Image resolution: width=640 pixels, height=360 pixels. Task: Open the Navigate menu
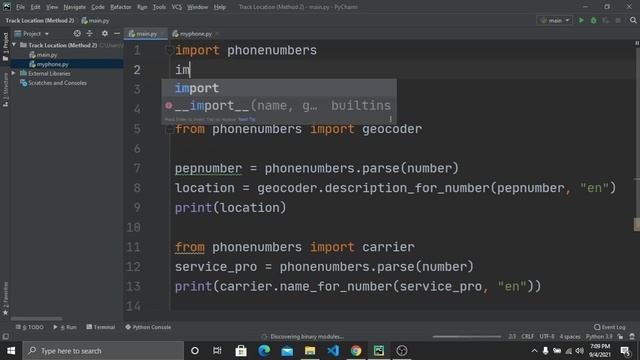(75, 7)
